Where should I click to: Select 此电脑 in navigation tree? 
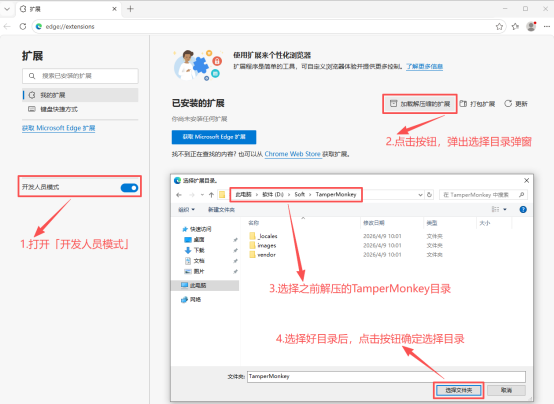point(205,286)
